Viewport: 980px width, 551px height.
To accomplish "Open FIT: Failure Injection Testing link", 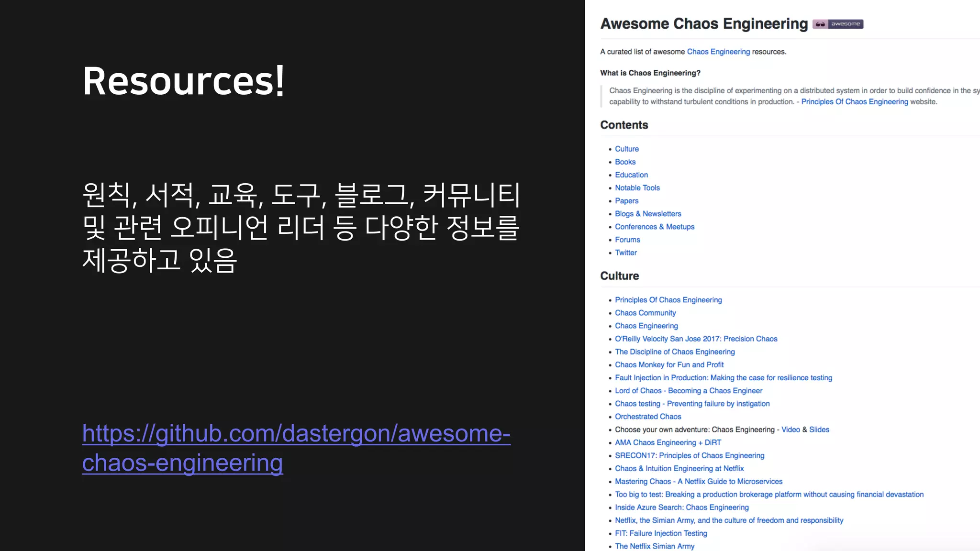I will pyautogui.click(x=661, y=533).
